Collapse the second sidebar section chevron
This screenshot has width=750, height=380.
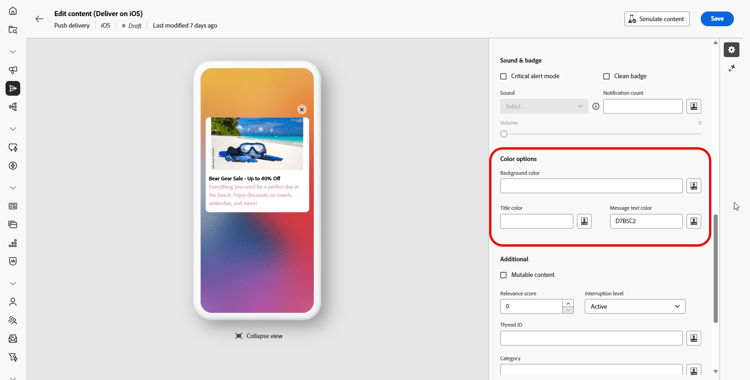tap(13, 129)
